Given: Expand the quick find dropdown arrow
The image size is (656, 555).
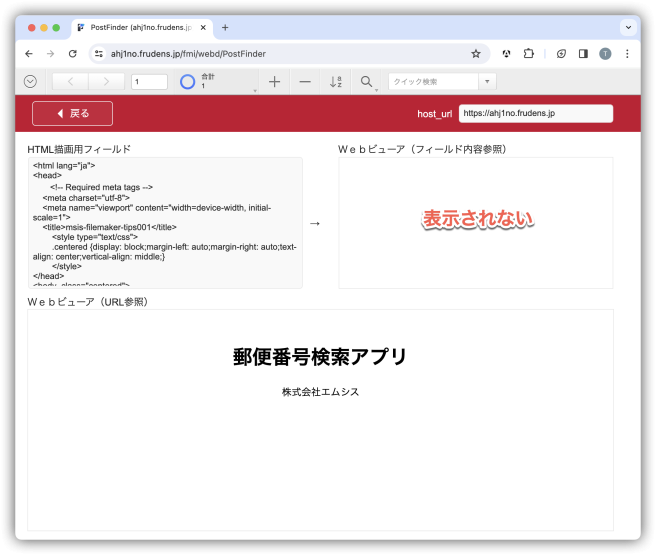Looking at the screenshot, I should (487, 82).
